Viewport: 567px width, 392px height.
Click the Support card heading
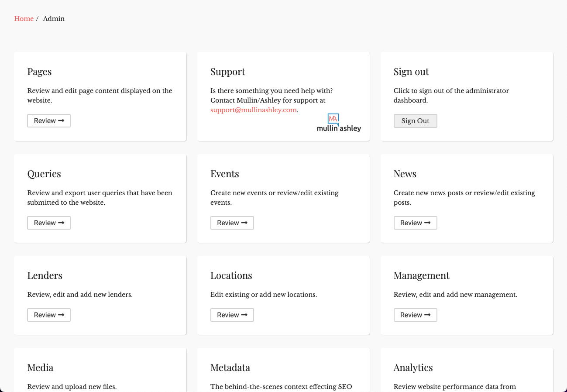[227, 72]
